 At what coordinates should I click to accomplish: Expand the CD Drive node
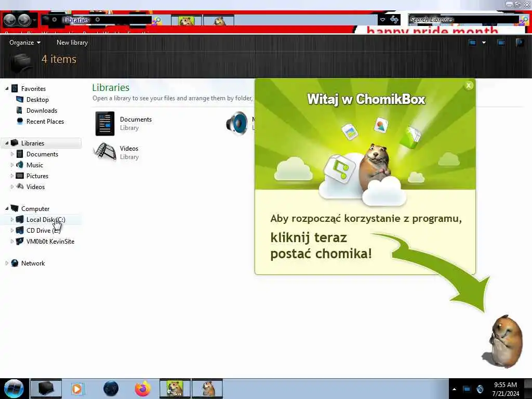(x=12, y=230)
